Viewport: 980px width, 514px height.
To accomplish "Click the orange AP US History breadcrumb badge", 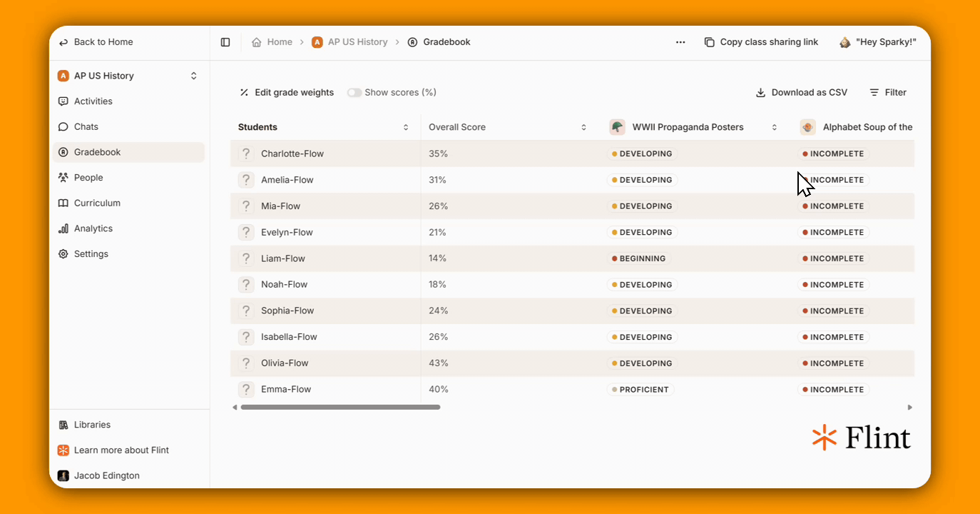I will 317,42.
